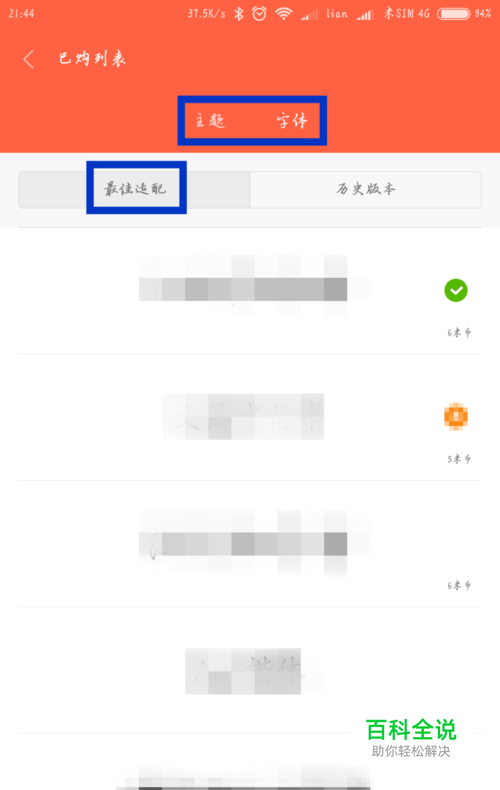Screen dimensions: 500x790
Task: Open the fourth font preview ending 楷体
Action: (243, 671)
